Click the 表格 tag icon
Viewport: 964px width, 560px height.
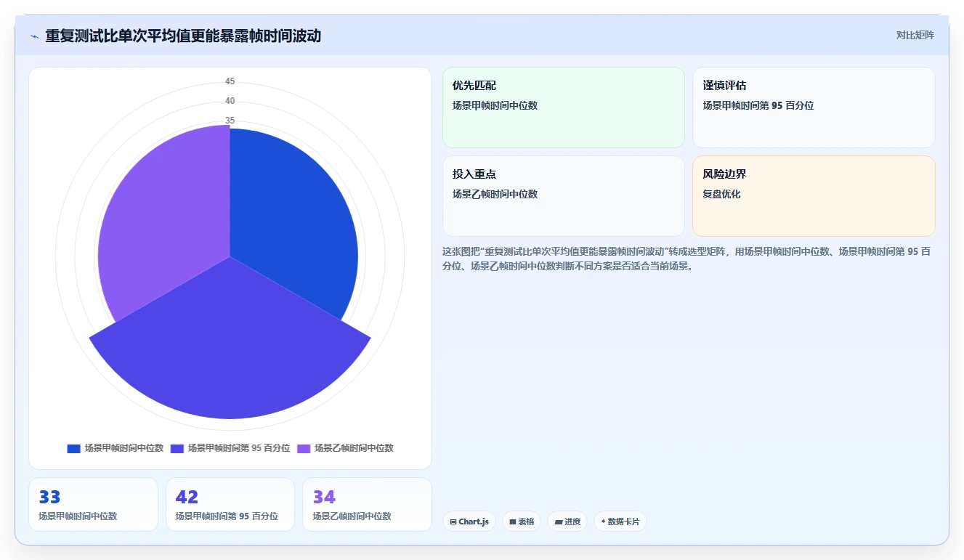(512, 522)
